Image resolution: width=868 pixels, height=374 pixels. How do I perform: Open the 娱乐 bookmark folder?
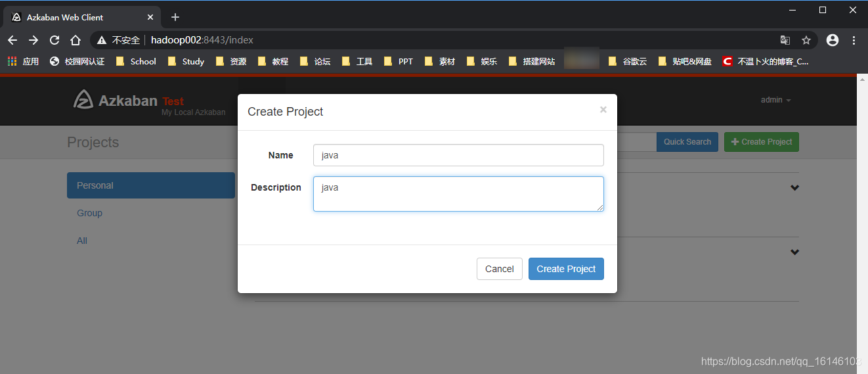pyautogui.click(x=482, y=61)
